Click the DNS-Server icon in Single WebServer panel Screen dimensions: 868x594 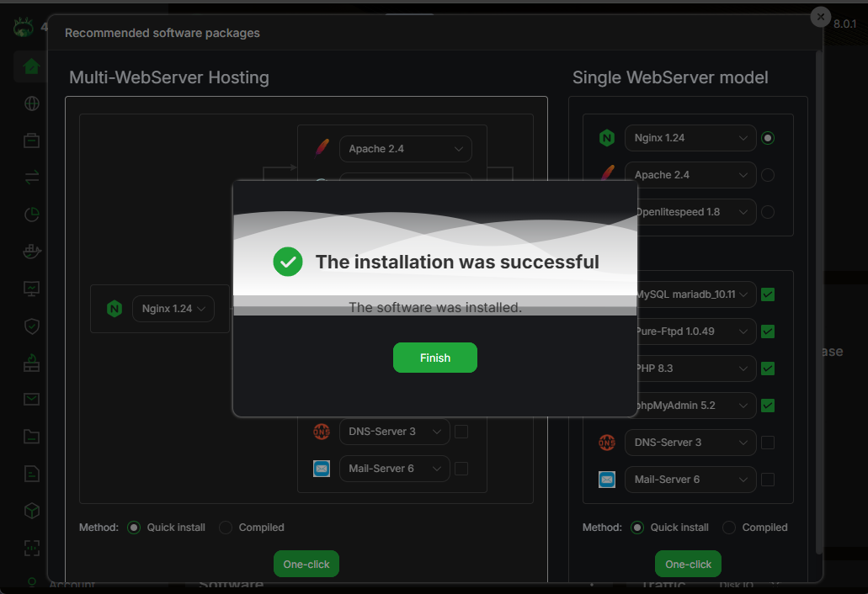click(x=606, y=443)
